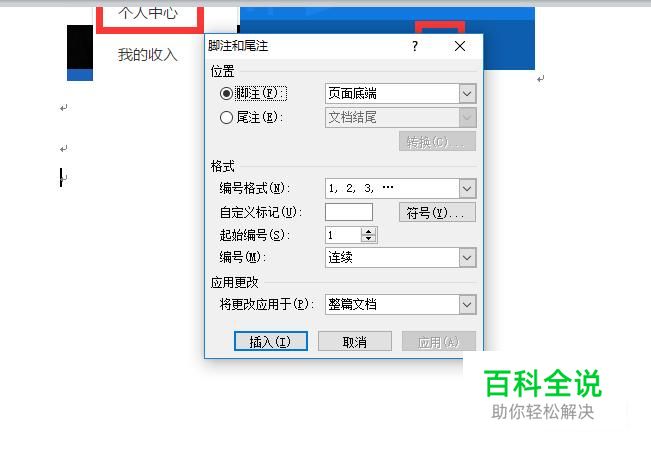Click the 个人中心 menu item
This screenshot has width=651, height=455.
(149, 13)
